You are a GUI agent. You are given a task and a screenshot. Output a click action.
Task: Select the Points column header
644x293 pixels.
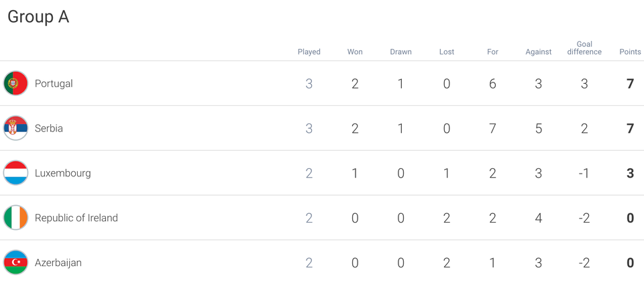point(630,52)
